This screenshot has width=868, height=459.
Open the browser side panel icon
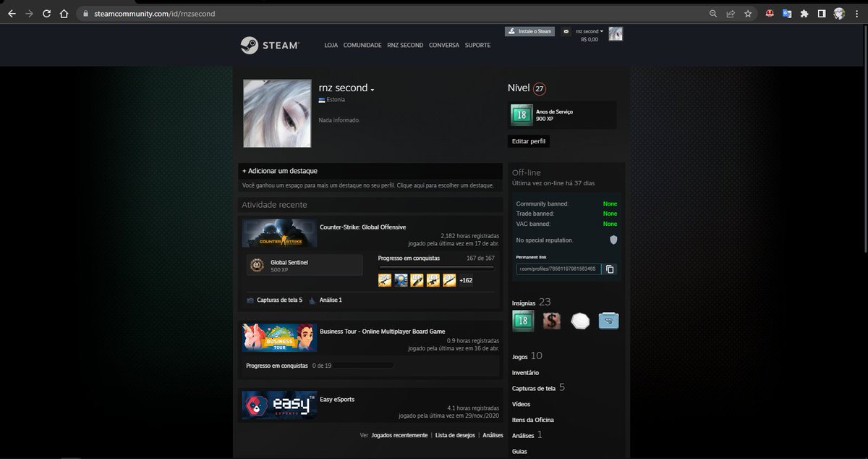(822, 13)
